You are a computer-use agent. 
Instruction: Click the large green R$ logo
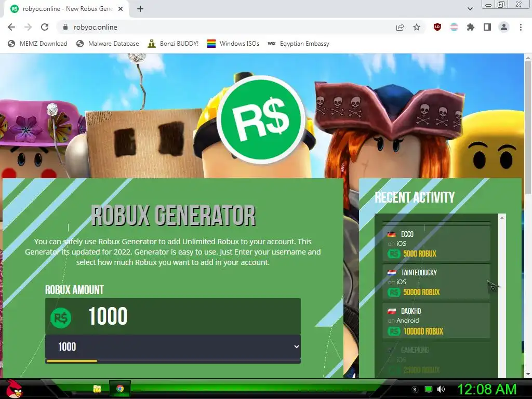coord(261,119)
